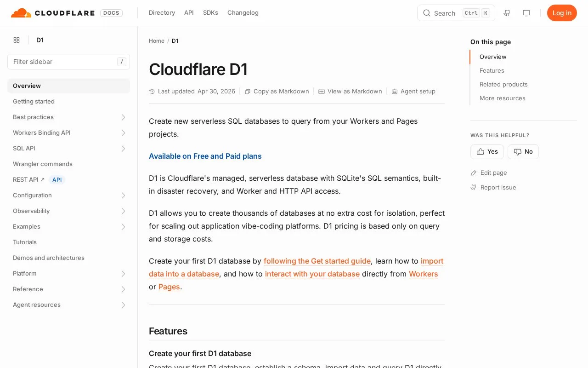Toggle the theme via the monitor icon
This screenshot has height=368, width=588.
[526, 13]
